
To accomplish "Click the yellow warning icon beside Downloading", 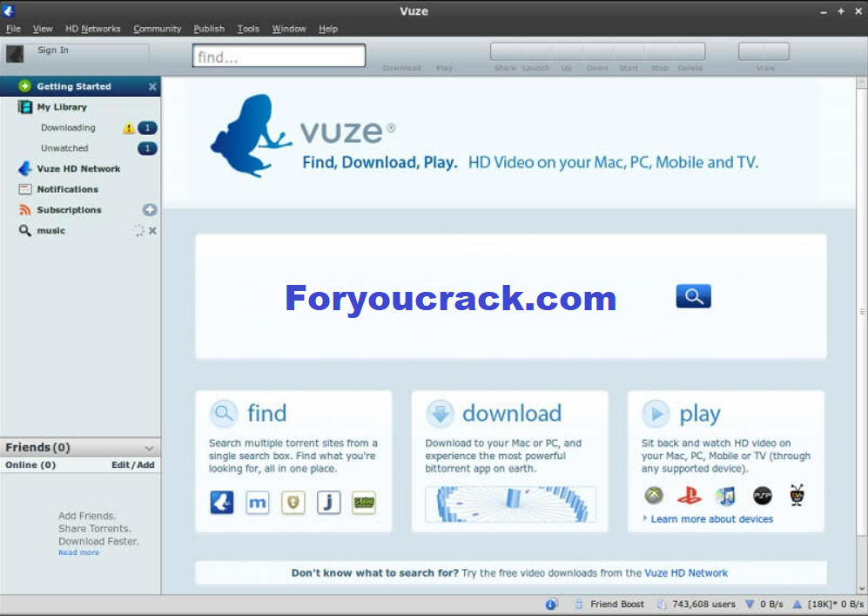I will click(x=129, y=128).
